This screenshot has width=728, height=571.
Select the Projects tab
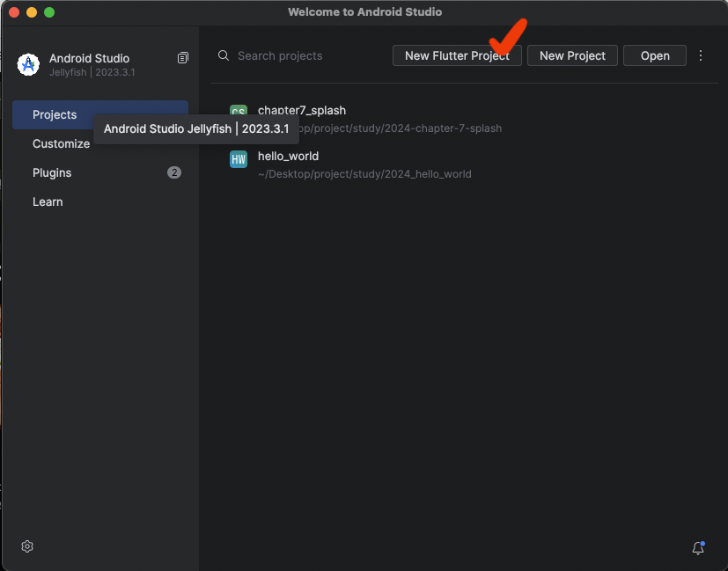pyautogui.click(x=100, y=114)
